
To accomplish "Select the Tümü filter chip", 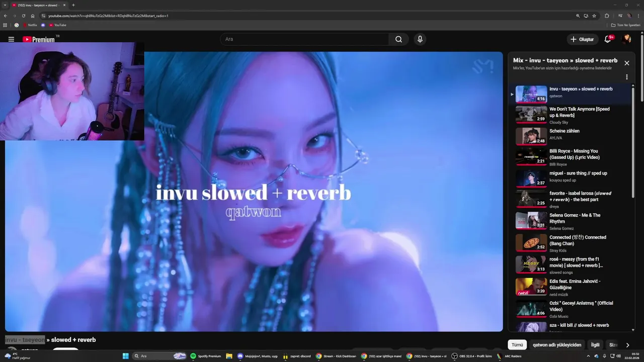I will tap(517, 345).
